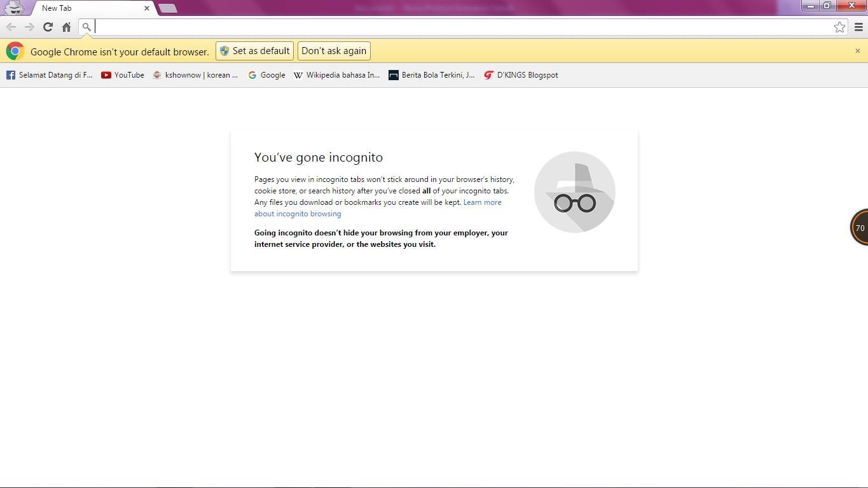
Task: Click the forward navigation arrow
Action: tap(29, 27)
